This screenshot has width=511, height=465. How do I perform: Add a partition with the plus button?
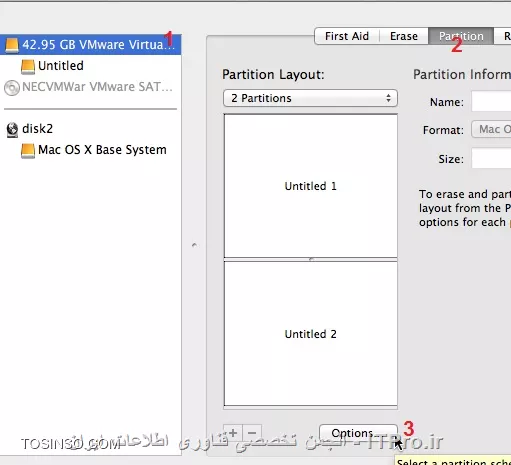pos(233,433)
